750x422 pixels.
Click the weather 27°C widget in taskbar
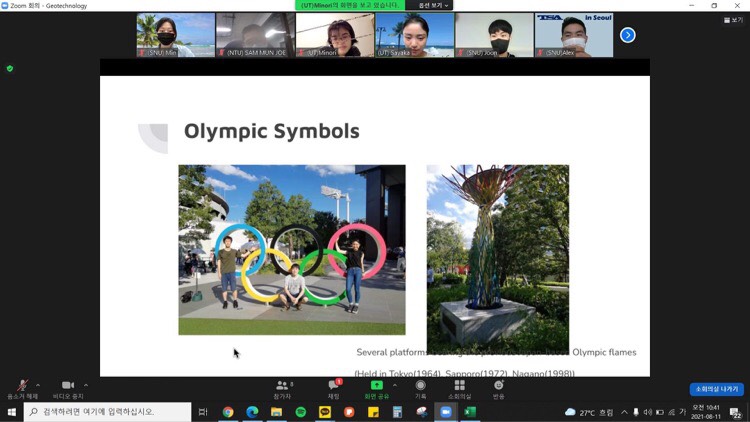tap(589, 412)
